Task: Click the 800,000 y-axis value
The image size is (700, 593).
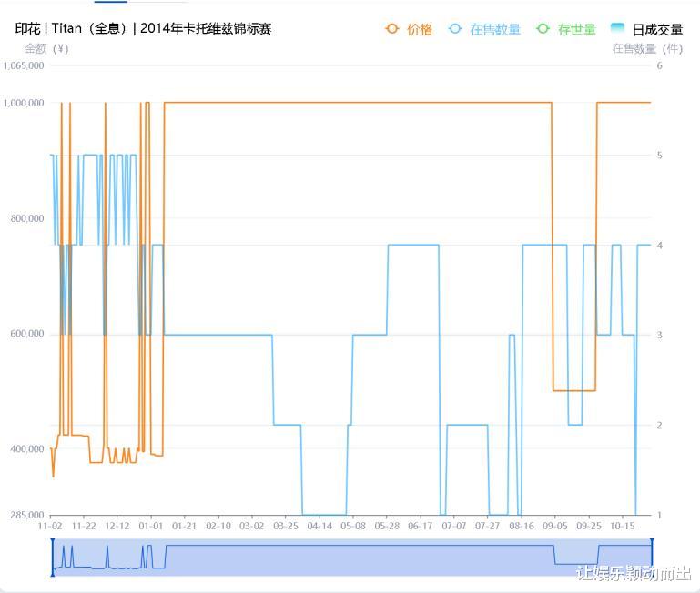Action: (x=27, y=218)
